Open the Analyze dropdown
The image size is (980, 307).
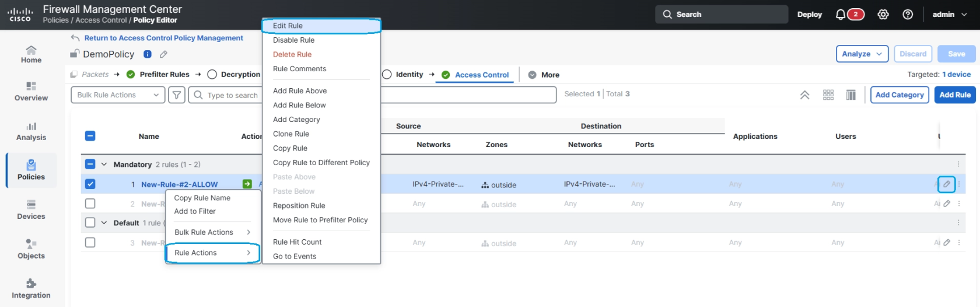pos(862,54)
